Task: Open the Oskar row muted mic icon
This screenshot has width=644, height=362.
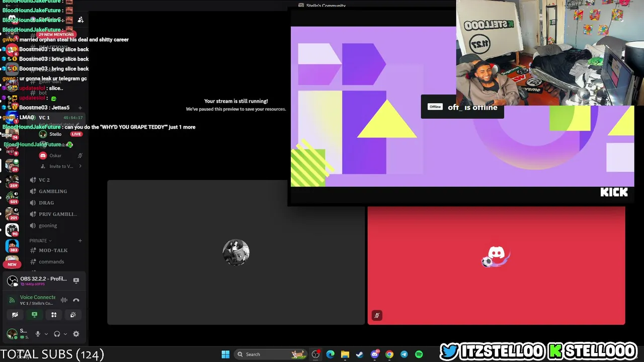Action: tap(79, 156)
